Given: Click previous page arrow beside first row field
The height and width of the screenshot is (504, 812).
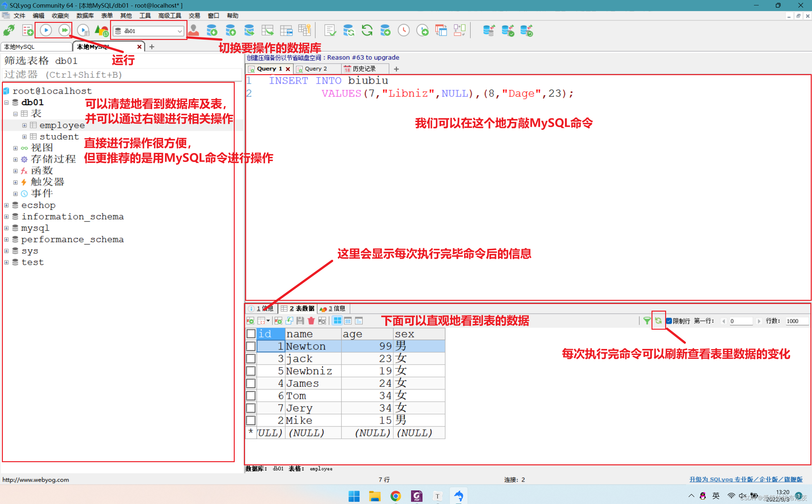Looking at the screenshot, I should (x=724, y=321).
